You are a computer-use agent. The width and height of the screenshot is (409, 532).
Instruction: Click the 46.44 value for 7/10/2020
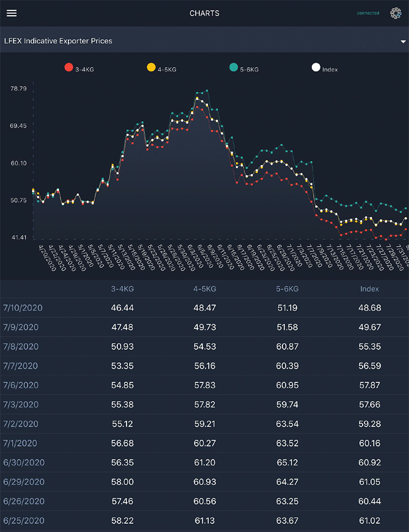(123, 308)
